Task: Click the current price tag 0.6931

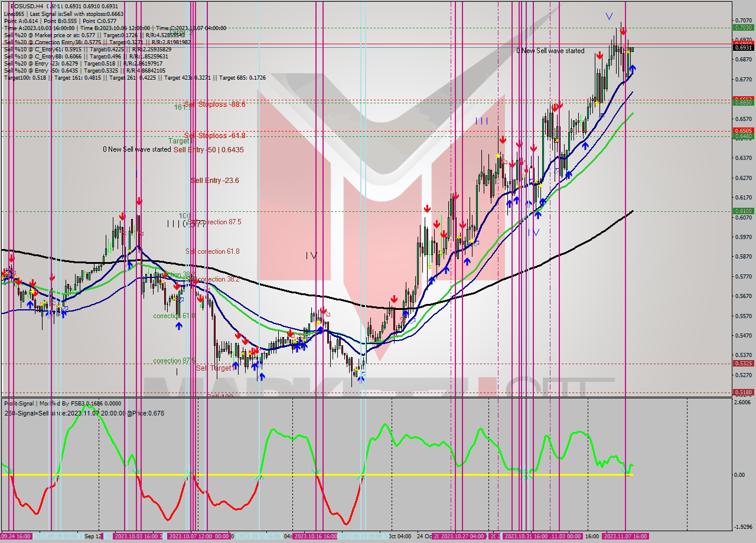Action: coord(742,47)
